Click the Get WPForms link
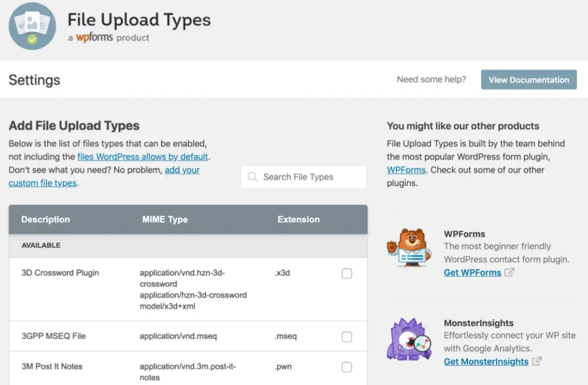Viewport: 588px width, 385px height. (472, 272)
